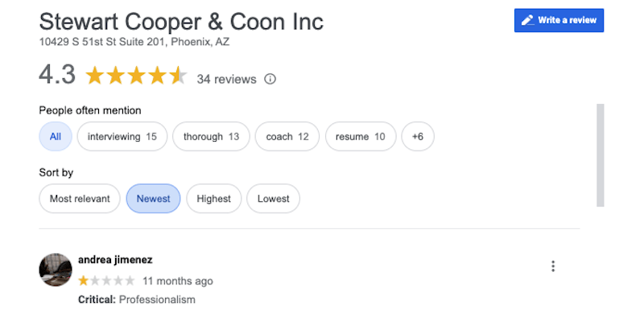Screen dimensions: 644x319
Task: Open the reviews info circle icon
Action: click(270, 79)
